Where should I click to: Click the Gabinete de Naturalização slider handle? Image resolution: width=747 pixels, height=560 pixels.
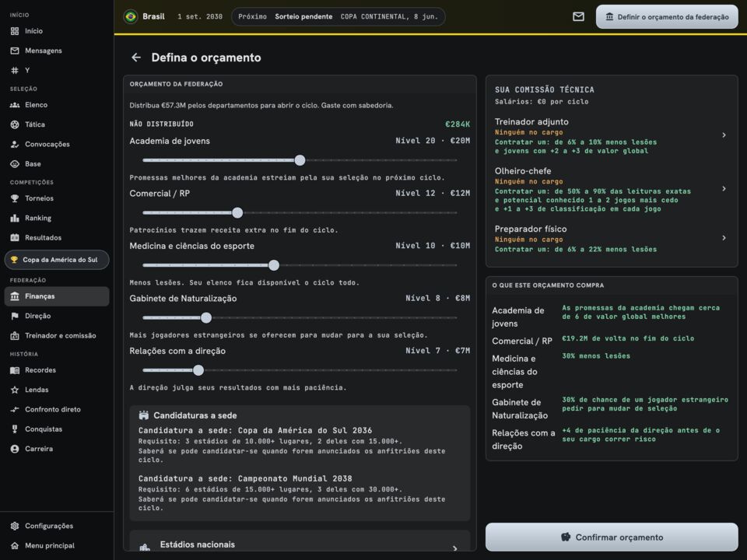(205, 317)
